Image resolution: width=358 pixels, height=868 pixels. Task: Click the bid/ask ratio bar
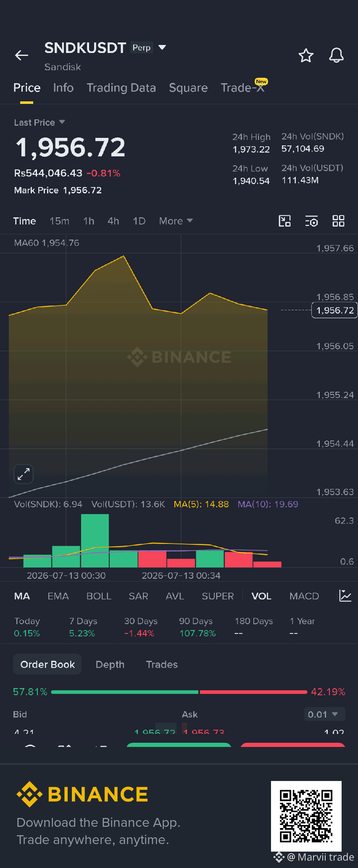click(179, 692)
